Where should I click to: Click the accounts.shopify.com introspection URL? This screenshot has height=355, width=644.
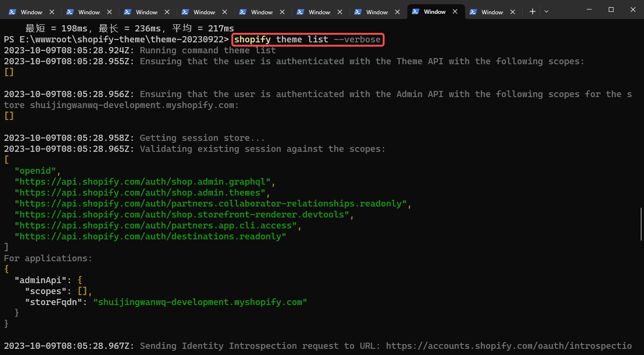[508, 346]
